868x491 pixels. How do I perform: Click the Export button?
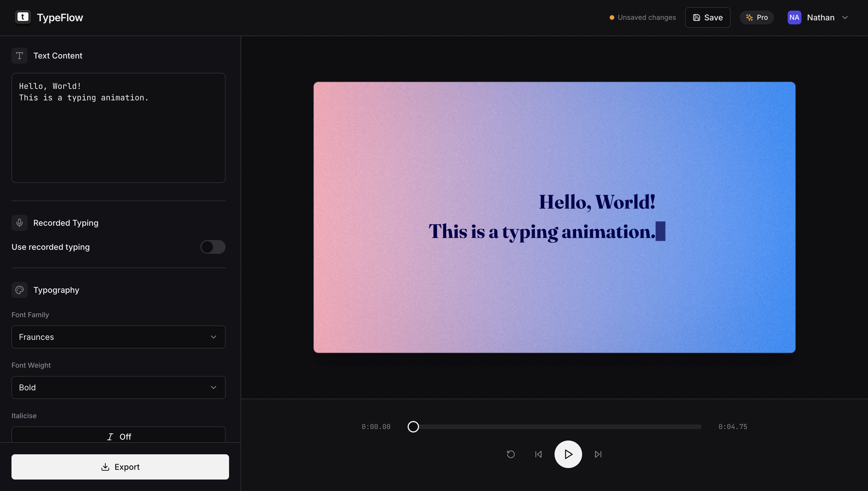tap(120, 467)
